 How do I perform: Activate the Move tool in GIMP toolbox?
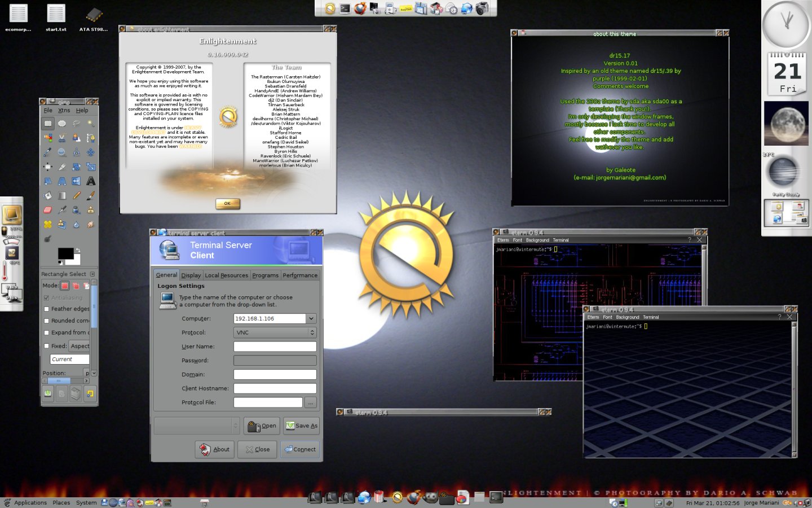pos(90,152)
